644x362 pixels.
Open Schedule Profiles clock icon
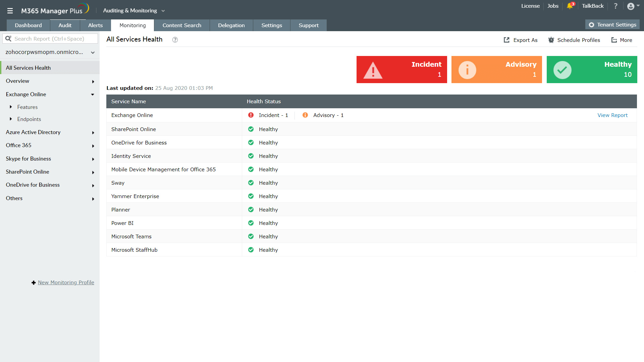point(551,40)
